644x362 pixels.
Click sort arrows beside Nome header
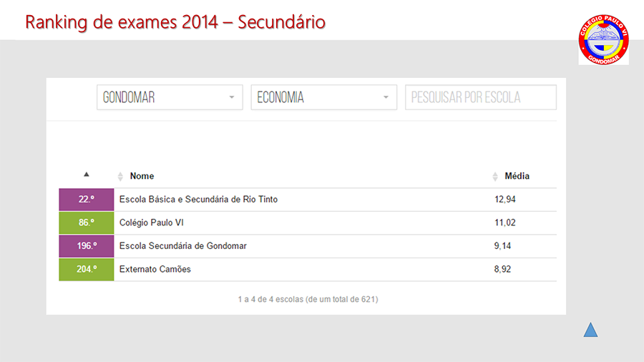tap(120, 177)
